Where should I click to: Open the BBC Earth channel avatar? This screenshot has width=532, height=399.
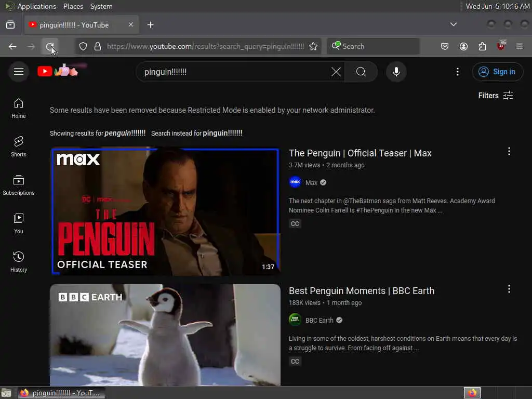pos(295,320)
